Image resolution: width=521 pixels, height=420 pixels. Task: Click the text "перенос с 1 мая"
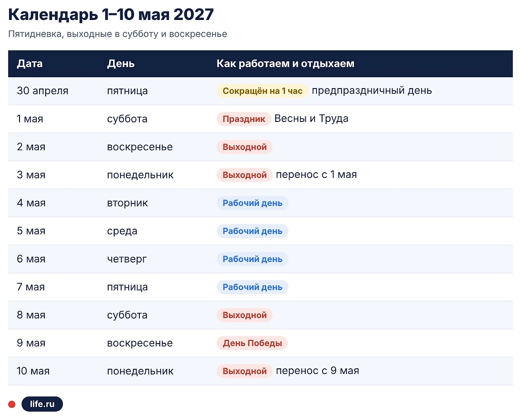coord(317,175)
